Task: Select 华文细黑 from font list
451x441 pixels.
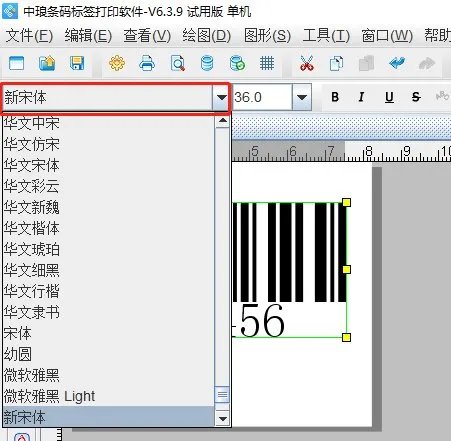Action: coord(108,270)
